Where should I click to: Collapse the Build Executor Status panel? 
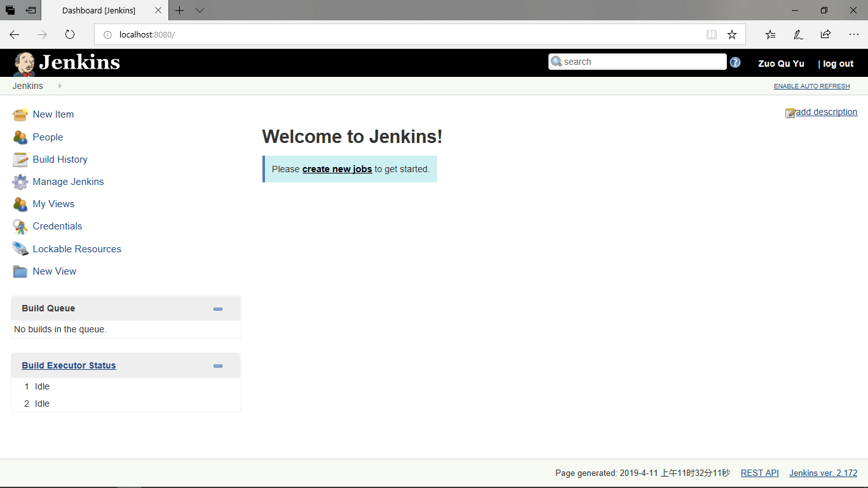(218, 366)
